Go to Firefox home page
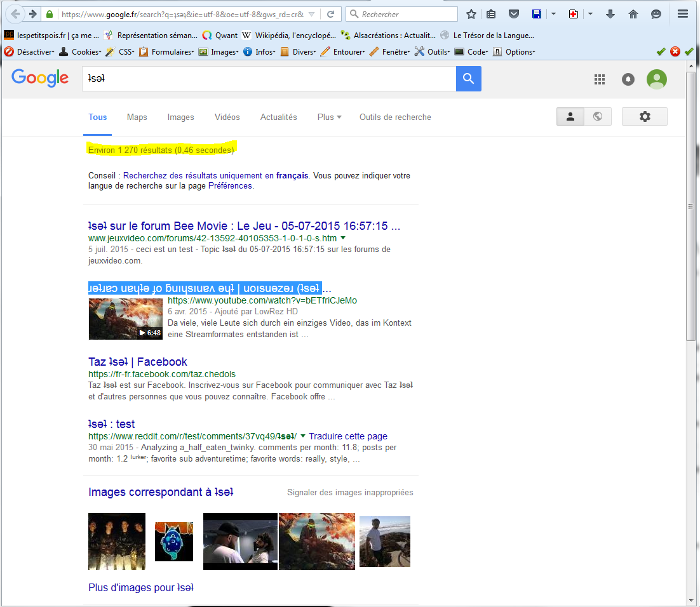 [633, 14]
